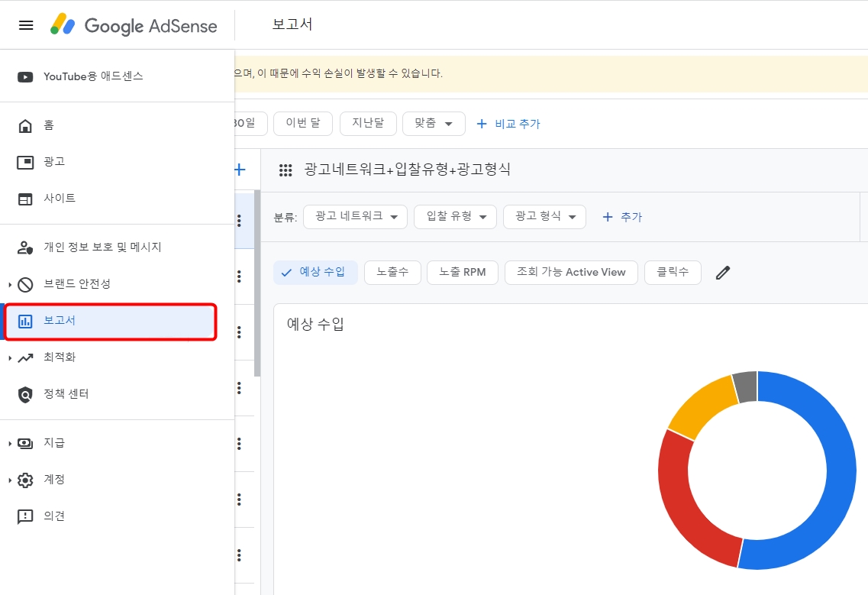
Task: Toggle the 노출수 metric chip
Action: point(392,273)
